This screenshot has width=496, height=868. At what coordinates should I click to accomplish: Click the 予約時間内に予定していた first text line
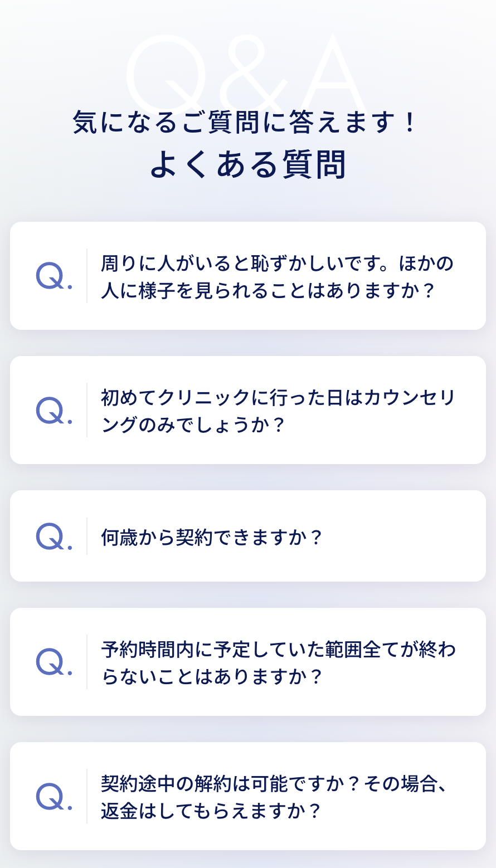point(279,649)
